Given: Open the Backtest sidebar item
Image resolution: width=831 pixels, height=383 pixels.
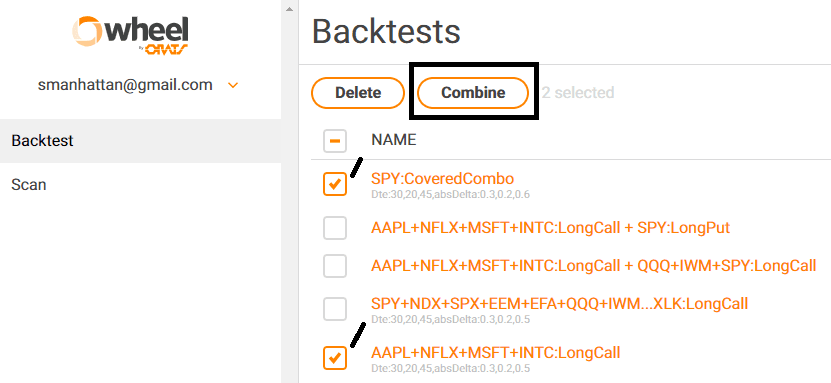Looking at the screenshot, I should [x=140, y=141].
